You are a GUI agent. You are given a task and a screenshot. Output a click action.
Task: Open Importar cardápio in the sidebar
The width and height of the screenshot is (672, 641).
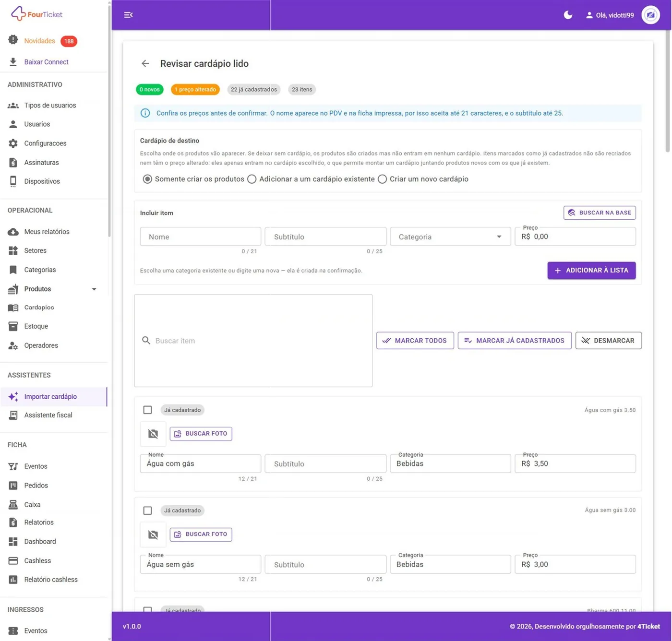click(53, 396)
